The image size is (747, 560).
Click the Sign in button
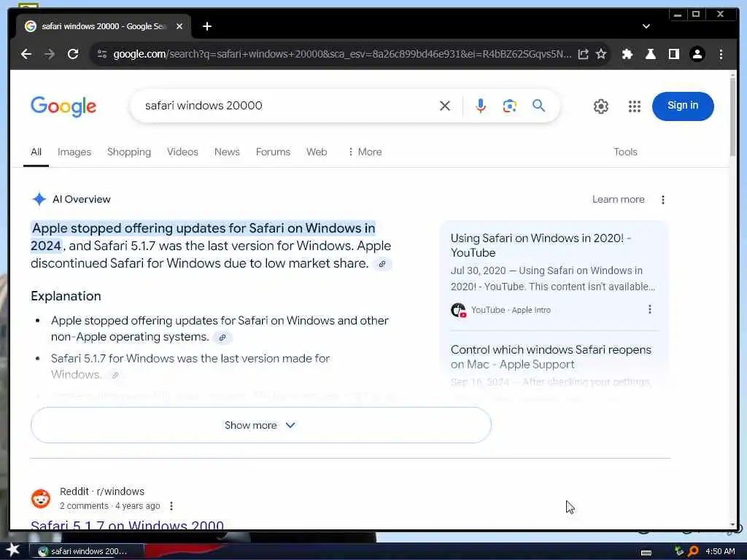[x=683, y=106]
